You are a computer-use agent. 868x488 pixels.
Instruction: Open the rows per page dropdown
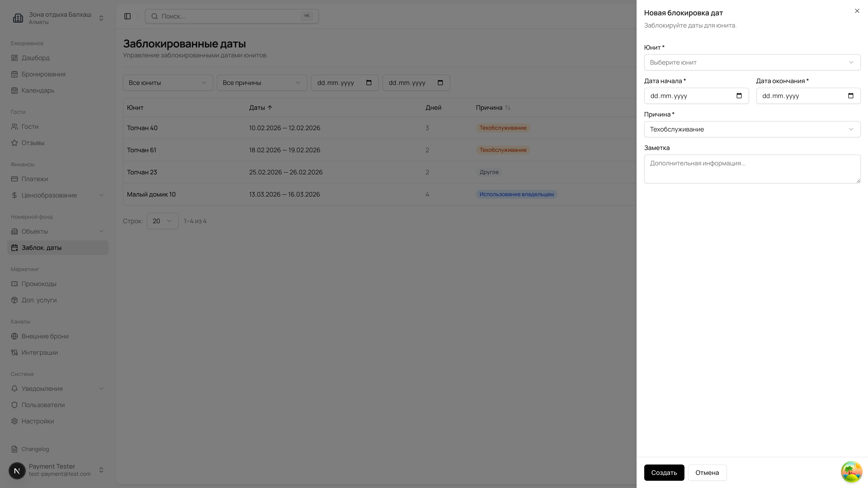pos(163,221)
